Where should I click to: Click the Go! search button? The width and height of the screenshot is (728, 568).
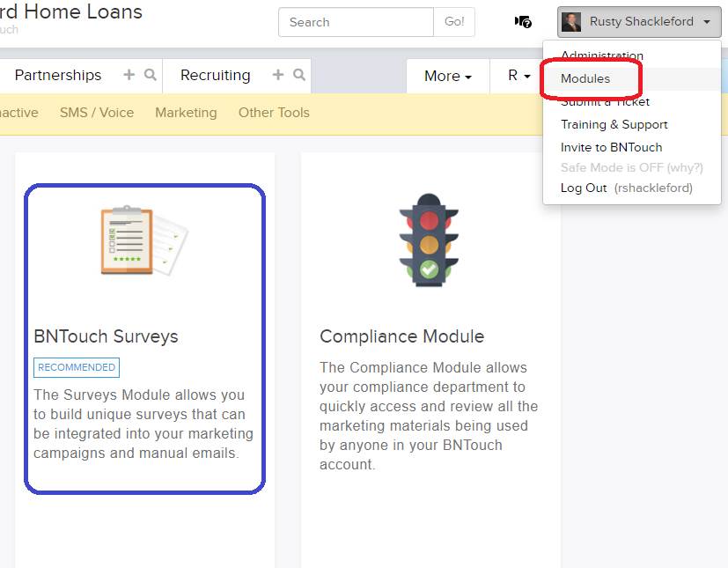tap(454, 22)
